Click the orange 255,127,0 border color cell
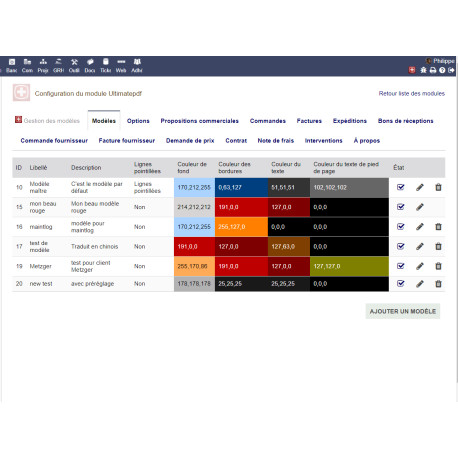Screen dimensions: 458x458 click(x=241, y=227)
